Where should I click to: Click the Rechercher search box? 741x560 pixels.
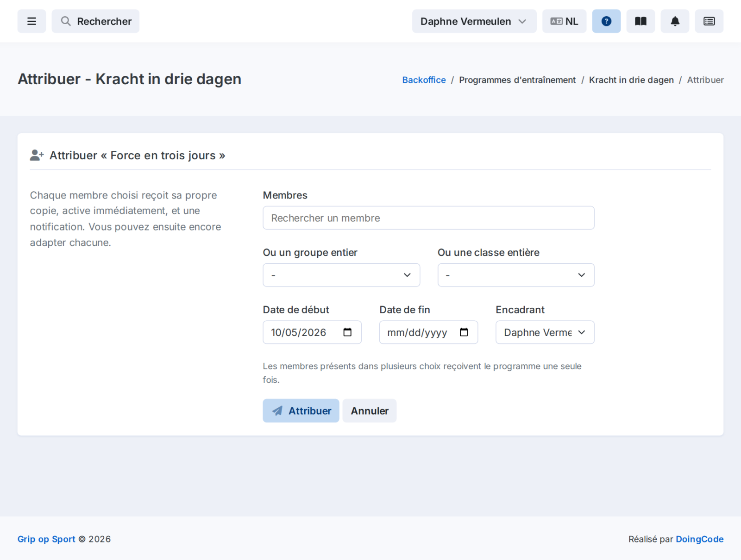tap(95, 21)
